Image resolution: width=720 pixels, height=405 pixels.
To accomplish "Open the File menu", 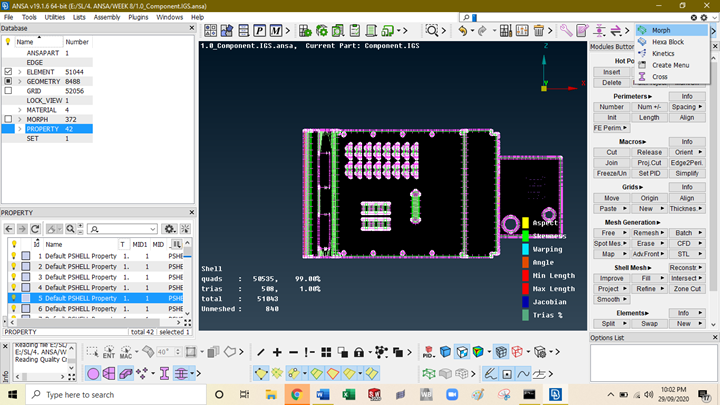I will [9, 17].
